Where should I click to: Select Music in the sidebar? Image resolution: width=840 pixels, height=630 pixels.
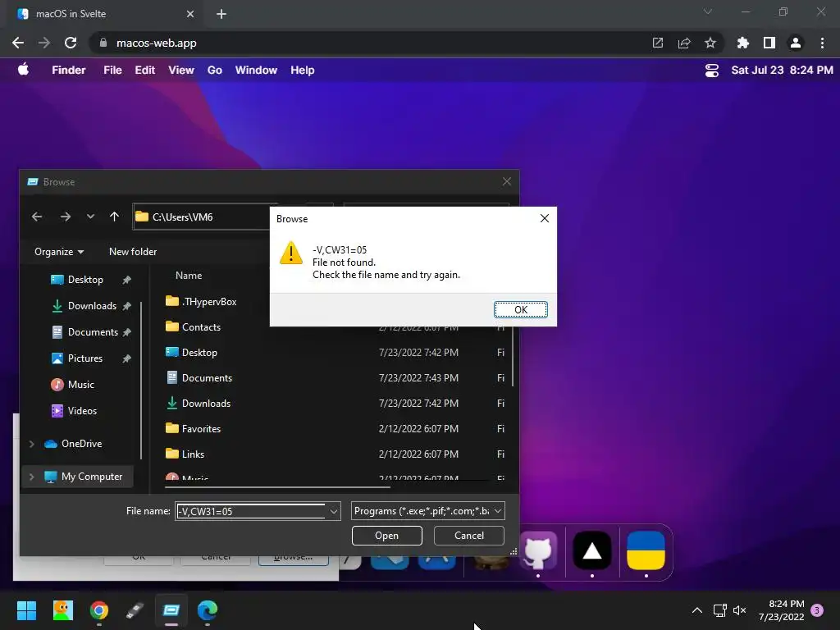click(x=80, y=385)
